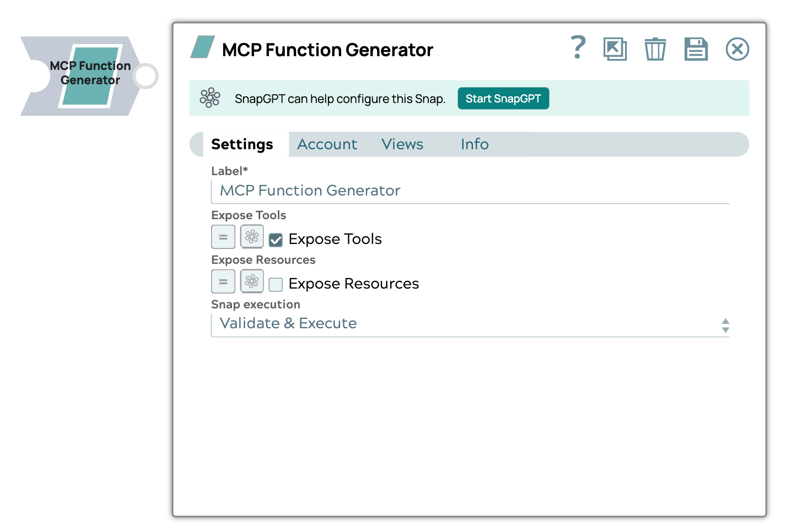Select the Settings tab
797x532 pixels.
[242, 144]
